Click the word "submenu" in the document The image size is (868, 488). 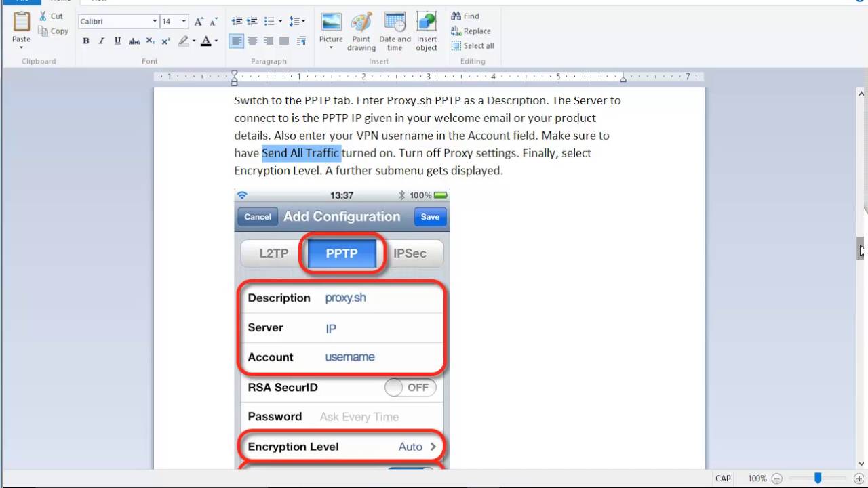pos(399,171)
